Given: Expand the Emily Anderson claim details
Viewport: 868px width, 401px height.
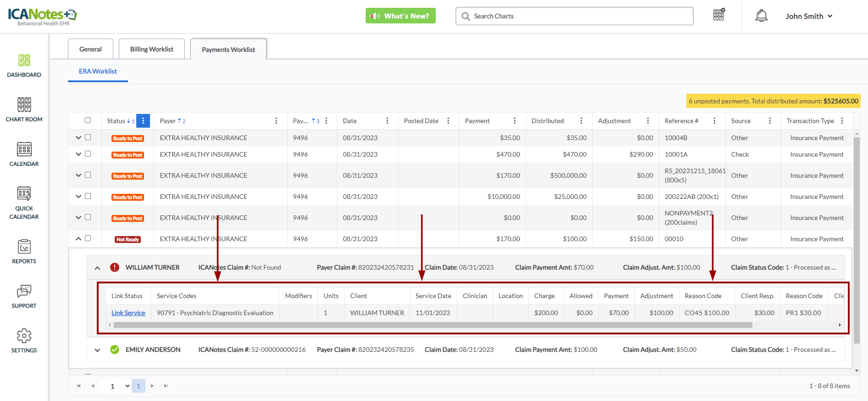Looking at the screenshot, I should pyautogui.click(x=97, y=350).
